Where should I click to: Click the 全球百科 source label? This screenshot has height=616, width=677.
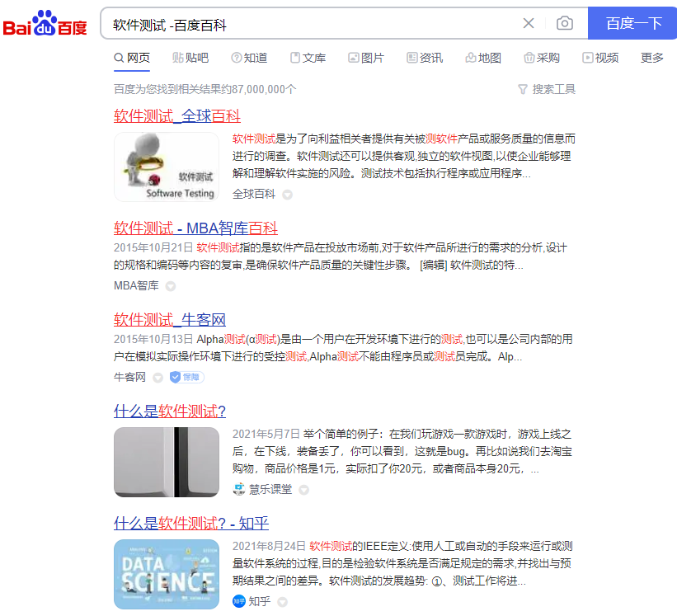click(x=254, y=195)
